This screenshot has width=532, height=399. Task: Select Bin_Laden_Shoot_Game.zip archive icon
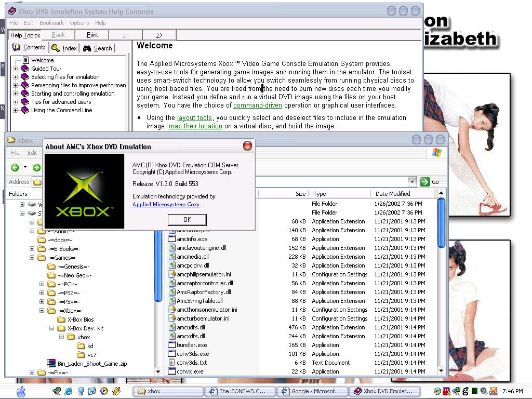pos(51,363)
